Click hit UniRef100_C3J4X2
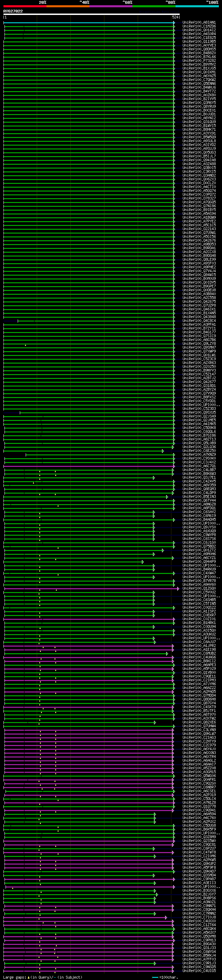222x980 pixels. point(199,462)
